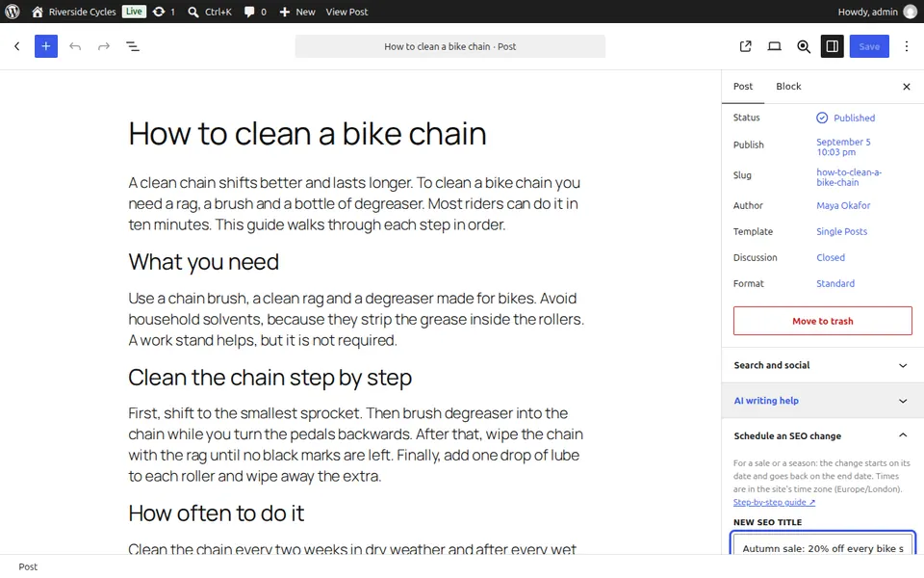Click the post title heading
The height and width of the screenshot is (578, 924).
308,134
